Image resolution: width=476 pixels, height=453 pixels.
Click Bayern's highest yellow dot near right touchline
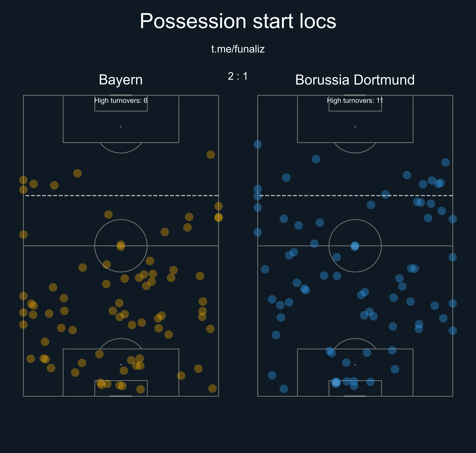click(211, 155)
